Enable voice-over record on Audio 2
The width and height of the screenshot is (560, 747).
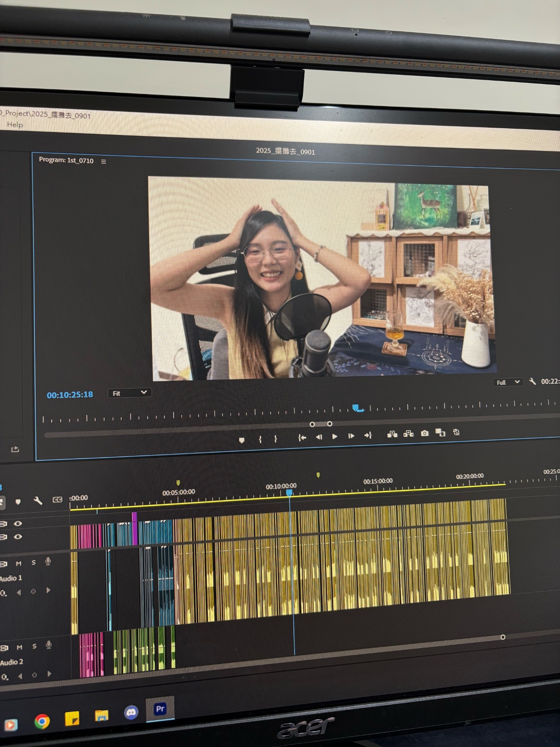(48, 645)
